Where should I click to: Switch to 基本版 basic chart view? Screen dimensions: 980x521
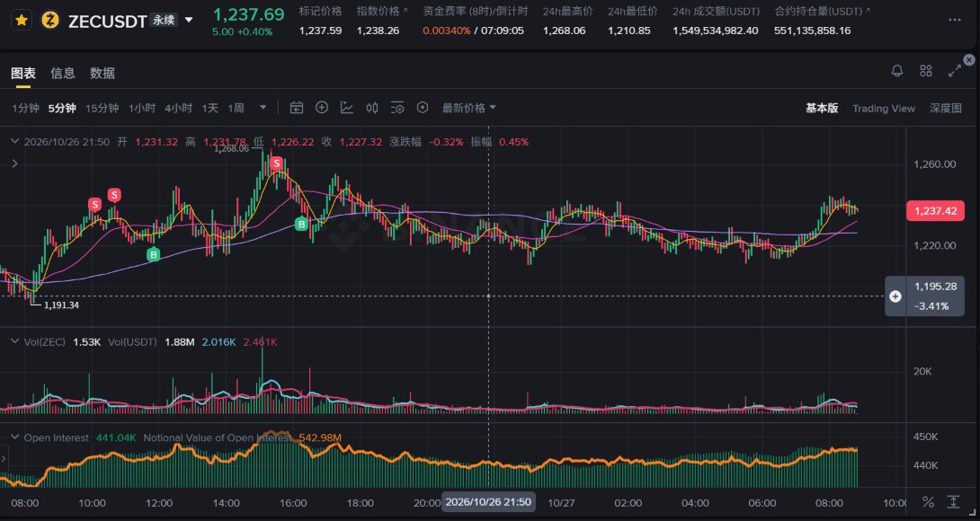(x=822, y=108)
